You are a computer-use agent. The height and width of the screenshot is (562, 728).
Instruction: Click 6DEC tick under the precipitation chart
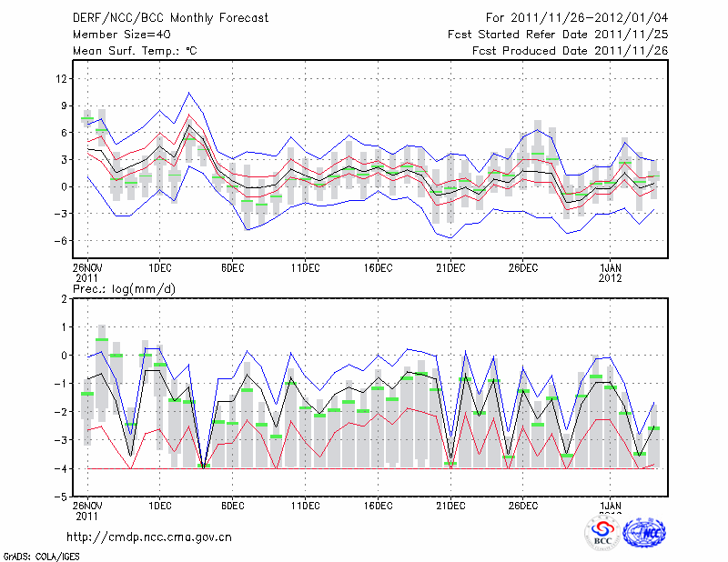coord(232,505)
